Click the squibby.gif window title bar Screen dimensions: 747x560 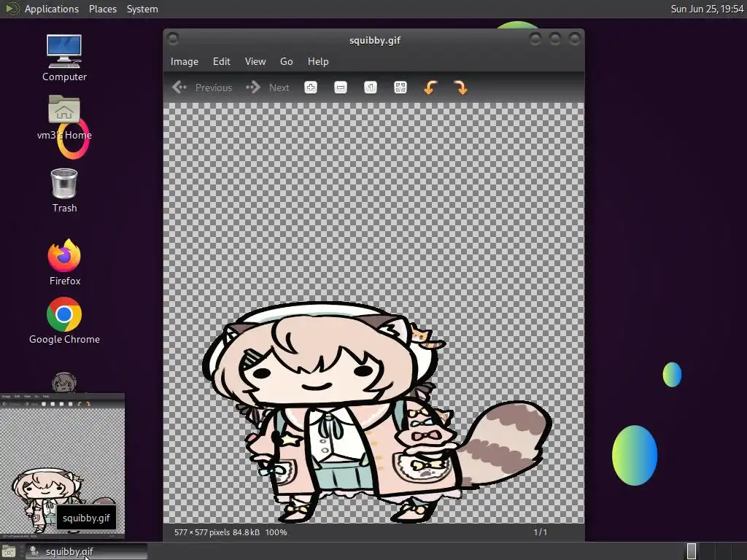tap(374, 41)
